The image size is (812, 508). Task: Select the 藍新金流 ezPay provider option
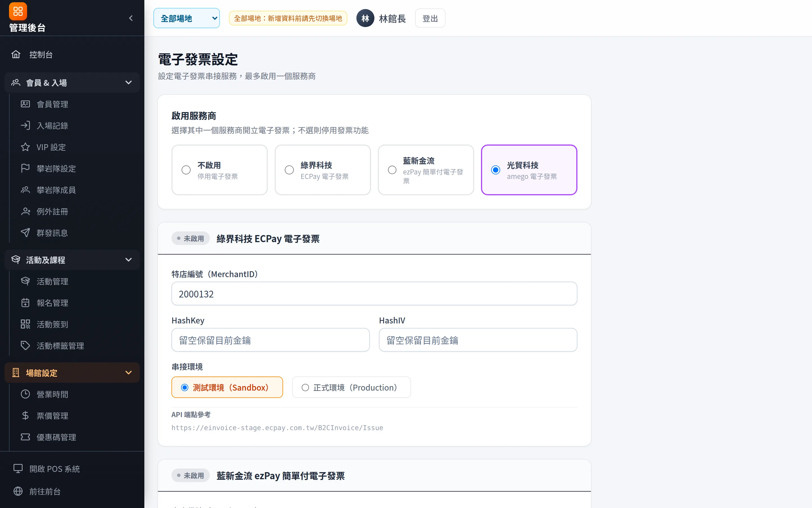426,170
